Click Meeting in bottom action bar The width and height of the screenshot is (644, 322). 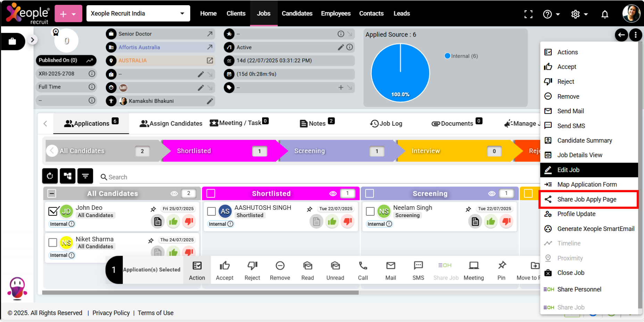coord(474,270)
